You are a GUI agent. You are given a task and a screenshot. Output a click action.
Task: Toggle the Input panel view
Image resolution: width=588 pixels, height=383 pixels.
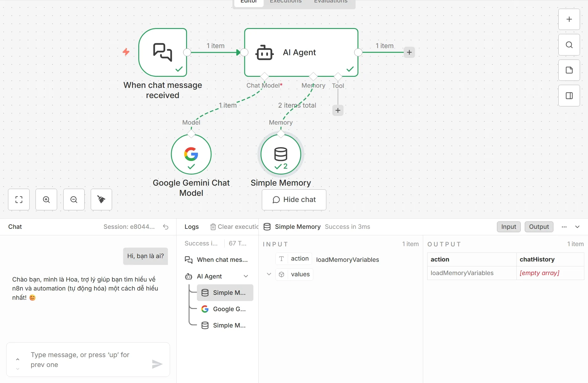(508, 227)
